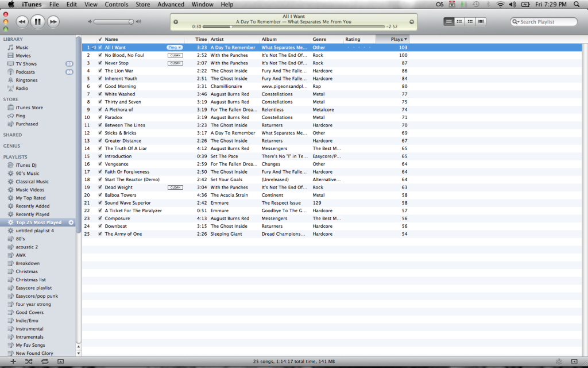Open the Controls menu
Viewport: 588px width, 368px height.
(117, 5)
